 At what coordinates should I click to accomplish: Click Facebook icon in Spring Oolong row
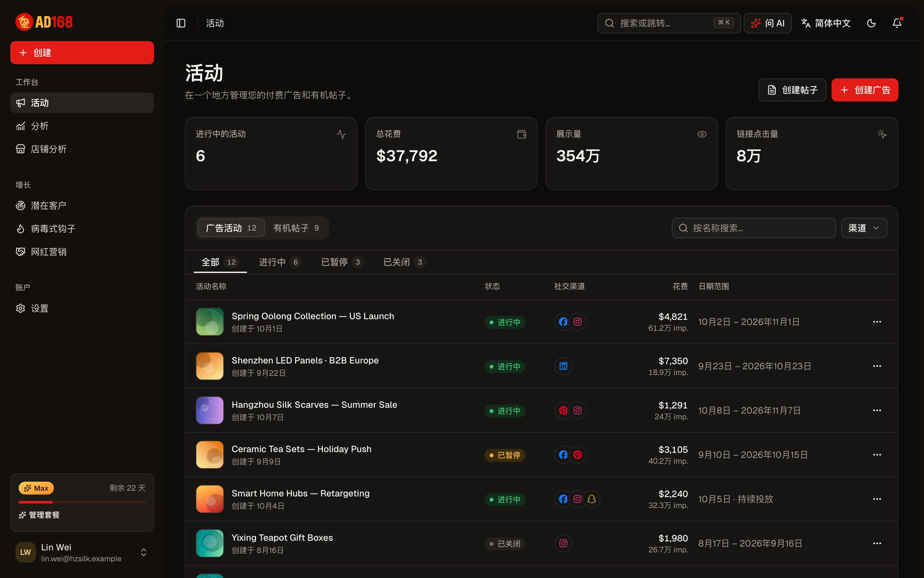point(563,322)
